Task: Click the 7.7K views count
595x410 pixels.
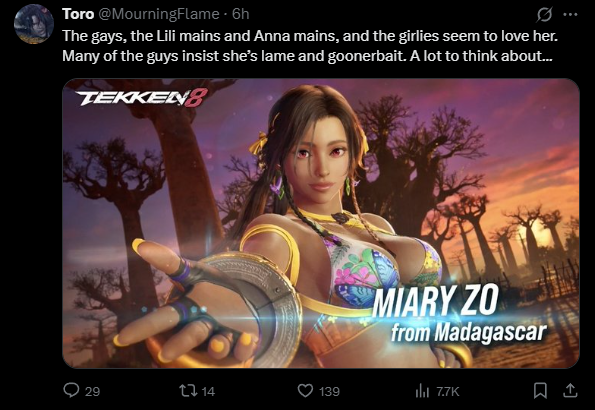Action: pos(448,391)
